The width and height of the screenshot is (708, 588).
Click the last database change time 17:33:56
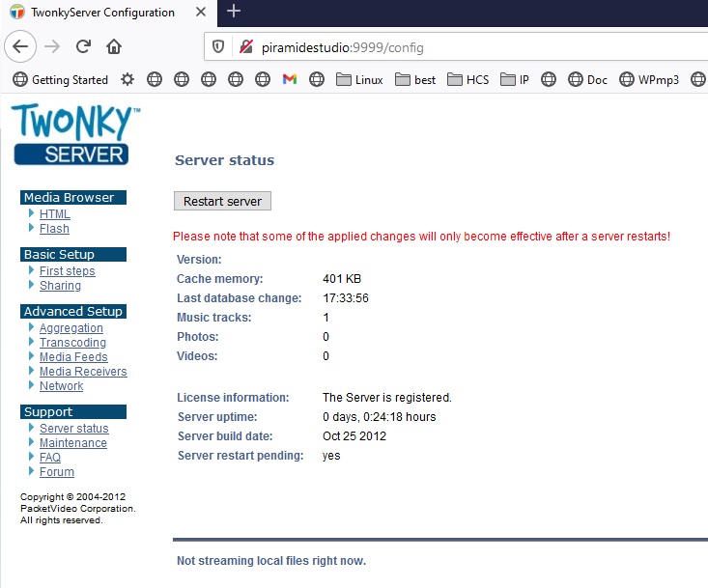click(346, 297)
